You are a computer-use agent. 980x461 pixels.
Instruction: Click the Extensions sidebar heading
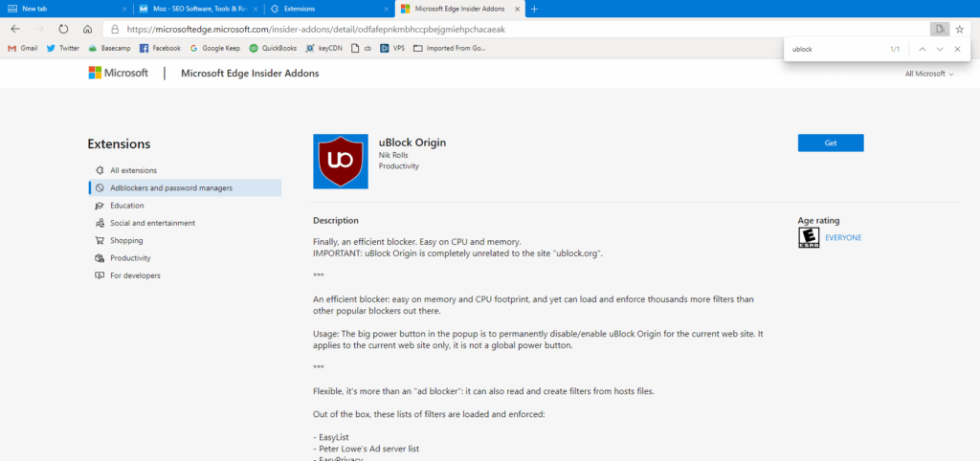tap(119, 143)
